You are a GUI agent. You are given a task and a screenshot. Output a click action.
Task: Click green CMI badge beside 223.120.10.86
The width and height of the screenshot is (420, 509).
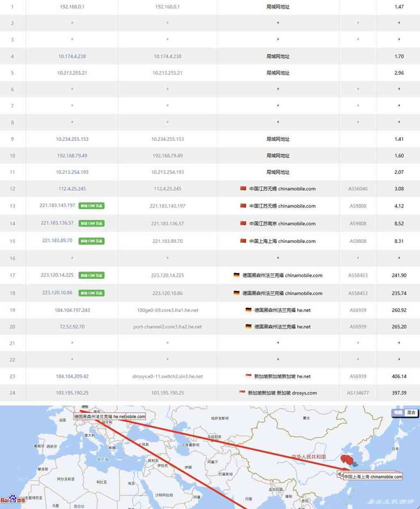click(91, 293)
